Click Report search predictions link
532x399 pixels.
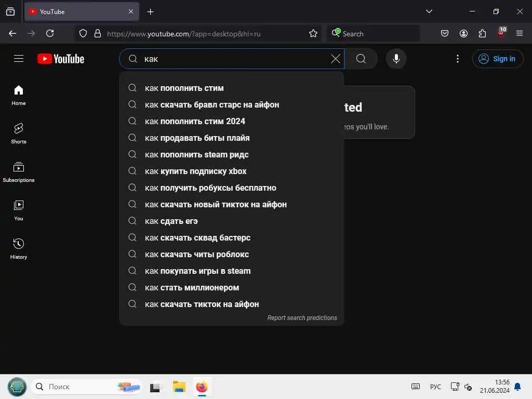coord(302,317)
